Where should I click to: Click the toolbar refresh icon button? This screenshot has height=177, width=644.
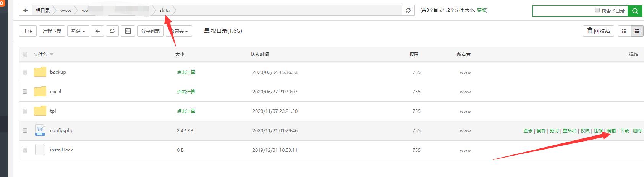click(x=112, y=31)
